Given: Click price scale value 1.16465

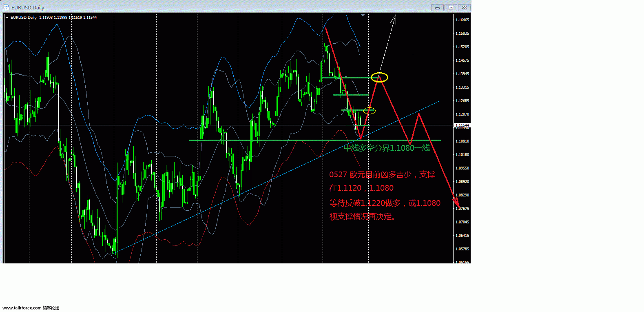Looking at the screenshot, I should (x=462, y=20).
